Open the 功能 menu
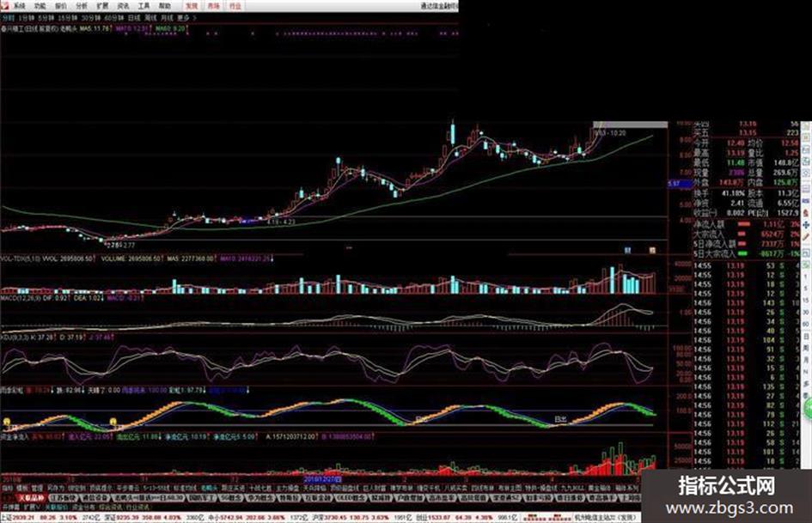This screenshot has width=812, height=523. point(40,6)
